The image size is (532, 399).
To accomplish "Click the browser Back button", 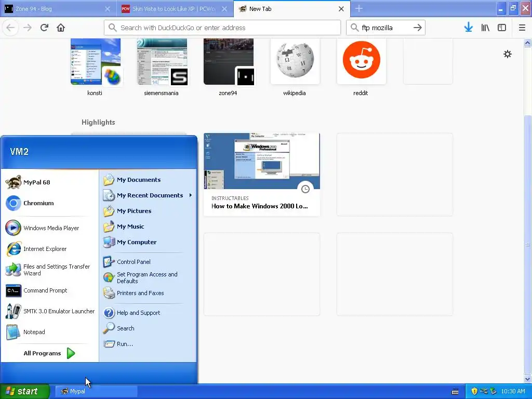I will coord(10,28).
